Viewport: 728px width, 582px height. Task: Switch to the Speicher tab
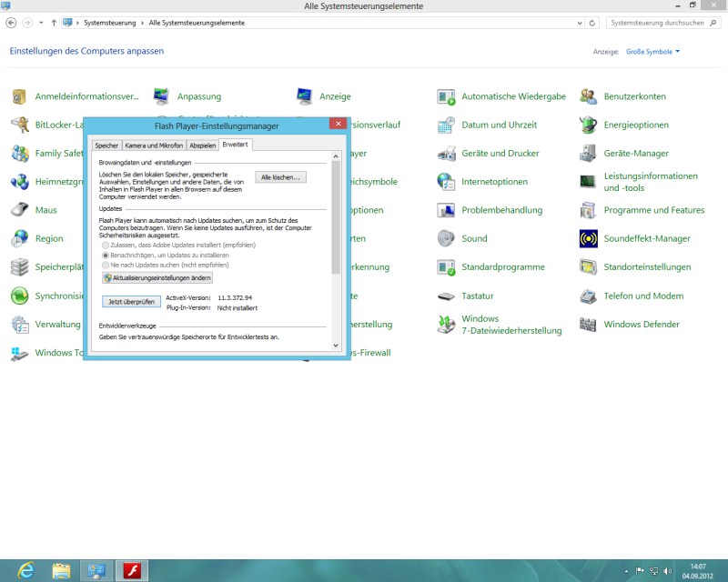[106, 145]
